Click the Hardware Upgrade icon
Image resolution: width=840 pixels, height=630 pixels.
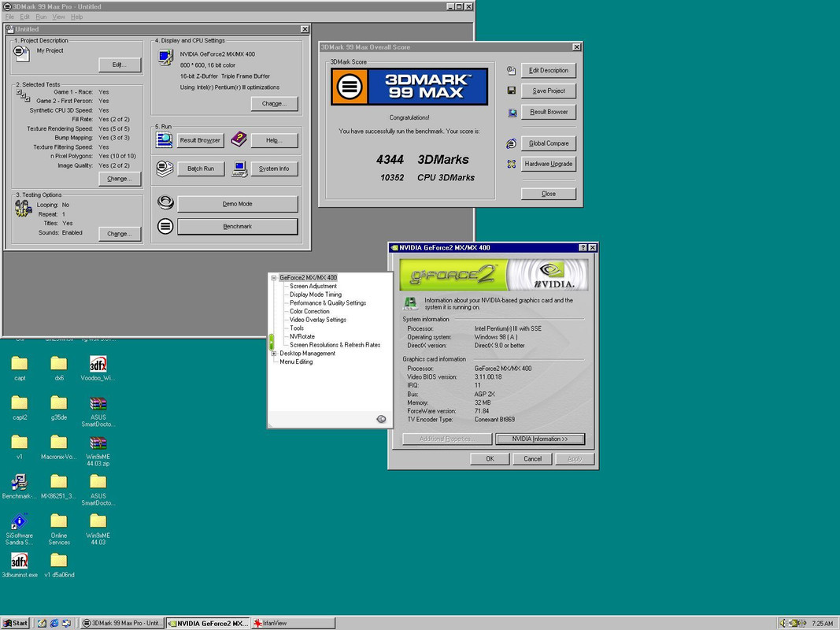click(512, 164)
